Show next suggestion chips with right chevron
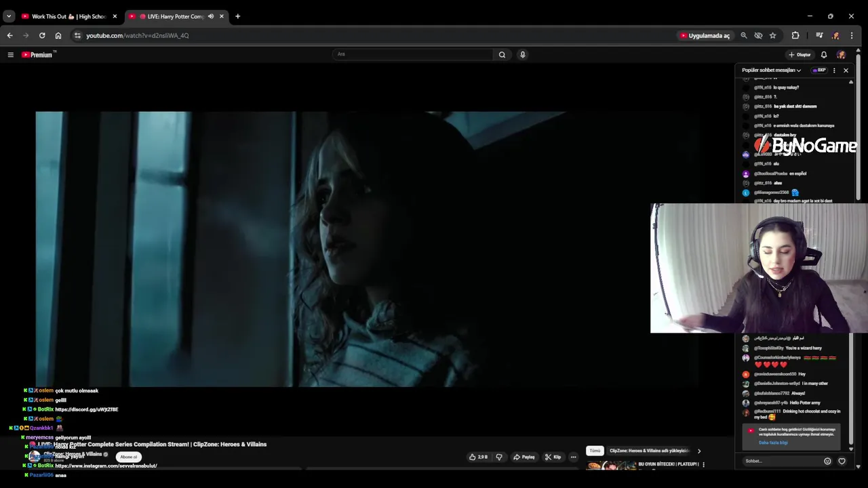The height and width of the screenshot is (488, 868). coord(699,451)
